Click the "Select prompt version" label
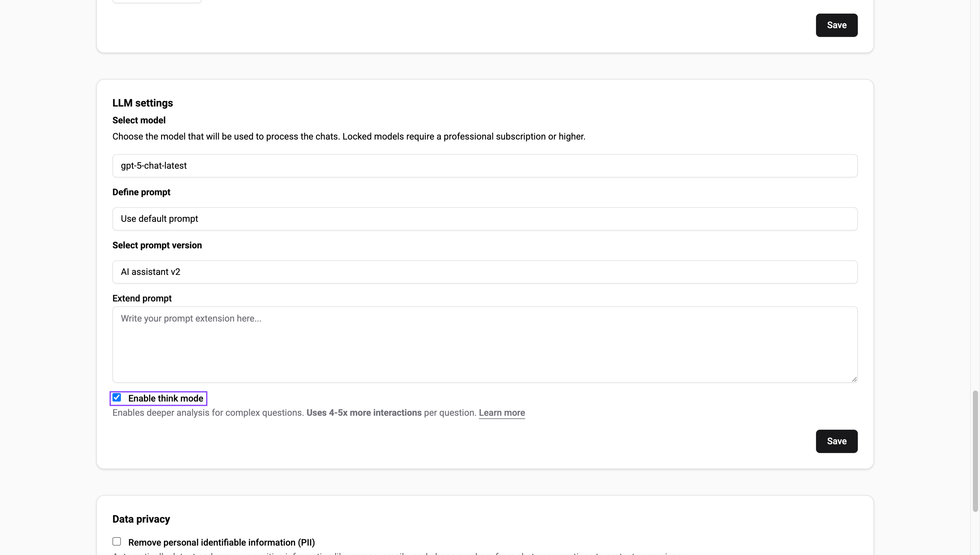Viewport: 980px width, 555px height. tap(157, 245)
